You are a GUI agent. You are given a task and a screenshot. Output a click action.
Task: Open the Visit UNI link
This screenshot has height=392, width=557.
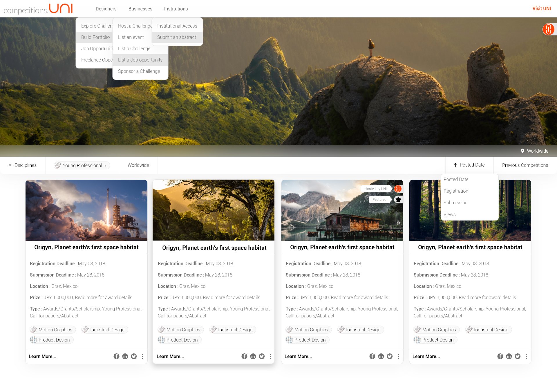tap(542, 8)
